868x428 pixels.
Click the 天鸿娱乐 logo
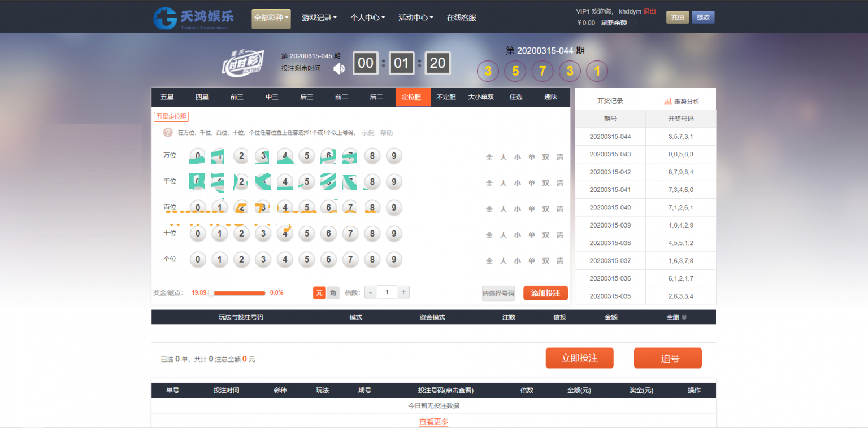click(x=193, y=18)
